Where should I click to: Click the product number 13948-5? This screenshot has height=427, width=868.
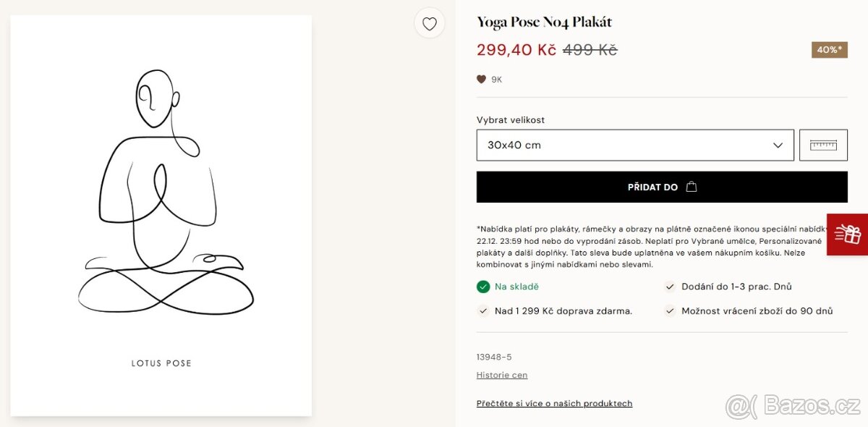pos(494,357)
